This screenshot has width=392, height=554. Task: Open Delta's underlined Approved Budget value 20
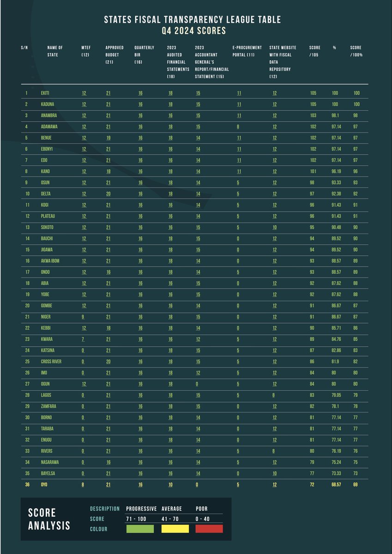pyautogui.click(x=108, y=193)
